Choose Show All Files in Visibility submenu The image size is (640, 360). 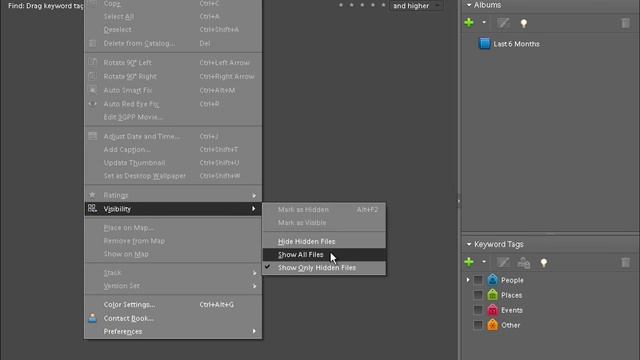[324, 255]
